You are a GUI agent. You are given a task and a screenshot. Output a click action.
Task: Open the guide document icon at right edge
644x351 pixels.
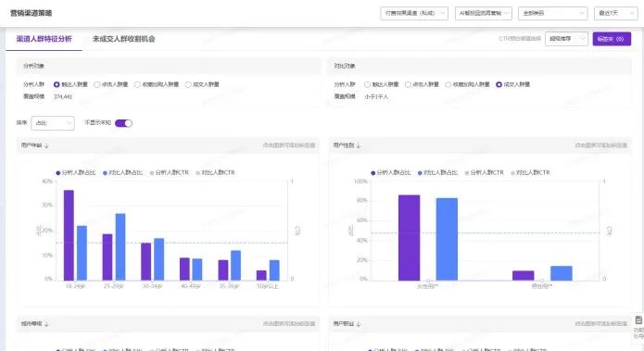(x=638, y=320)
